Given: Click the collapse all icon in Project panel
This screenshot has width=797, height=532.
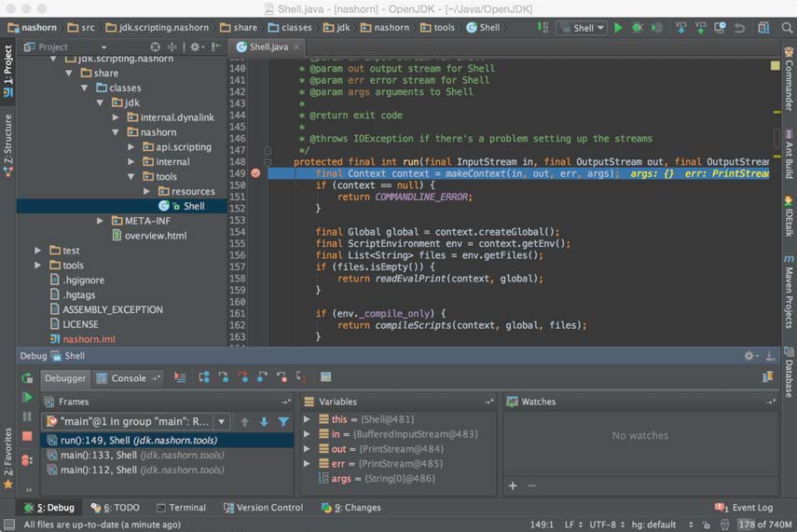Looking at the screenshot, I should point(172,47).
